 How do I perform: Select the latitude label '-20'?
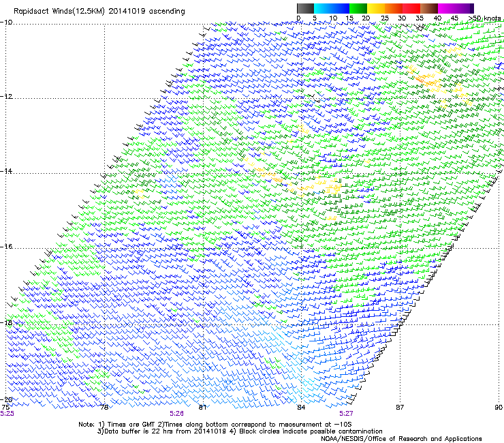tap(6, 399)
